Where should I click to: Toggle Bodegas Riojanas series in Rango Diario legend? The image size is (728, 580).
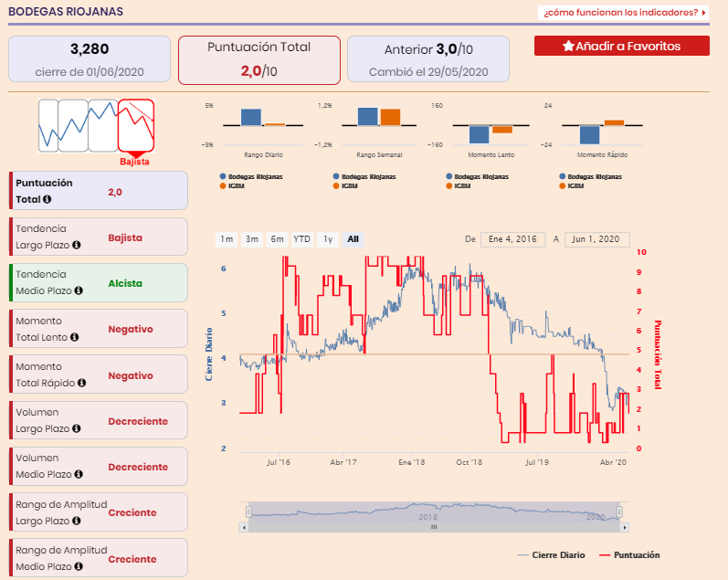[251, 176]
